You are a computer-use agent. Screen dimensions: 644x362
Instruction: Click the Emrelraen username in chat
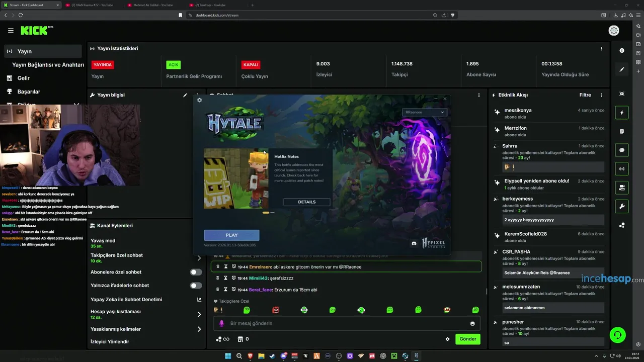260,267
